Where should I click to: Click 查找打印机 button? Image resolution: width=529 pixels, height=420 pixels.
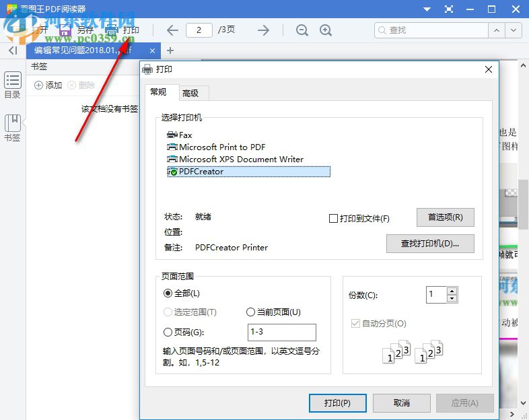[x=430, y=244]
